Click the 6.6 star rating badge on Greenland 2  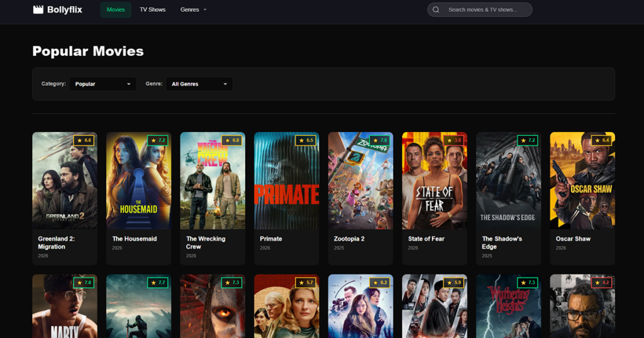84,140
